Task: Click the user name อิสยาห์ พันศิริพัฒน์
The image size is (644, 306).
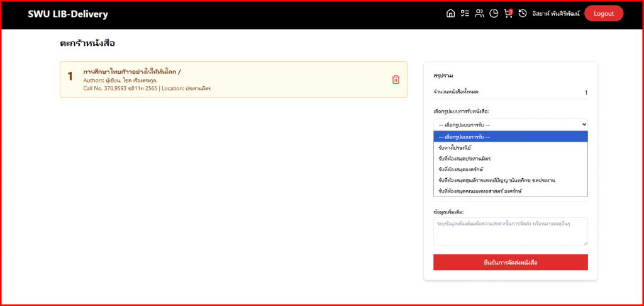Action: pos(555,14)
